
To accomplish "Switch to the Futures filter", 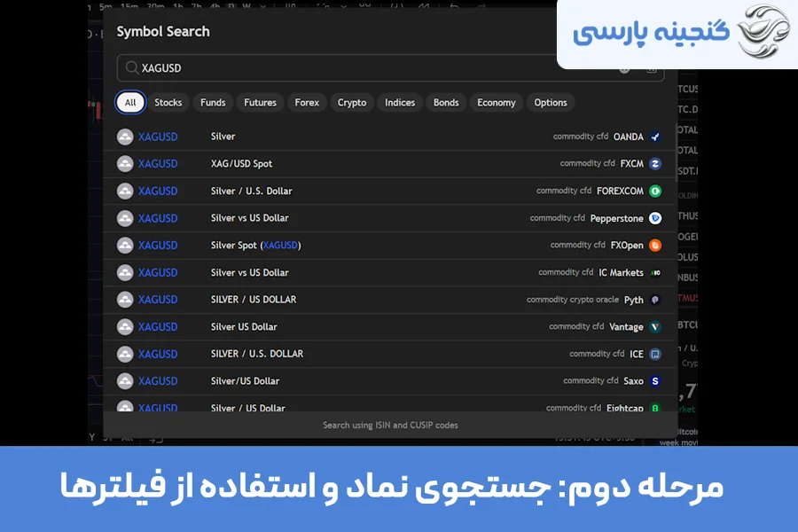I will point(260,102).
